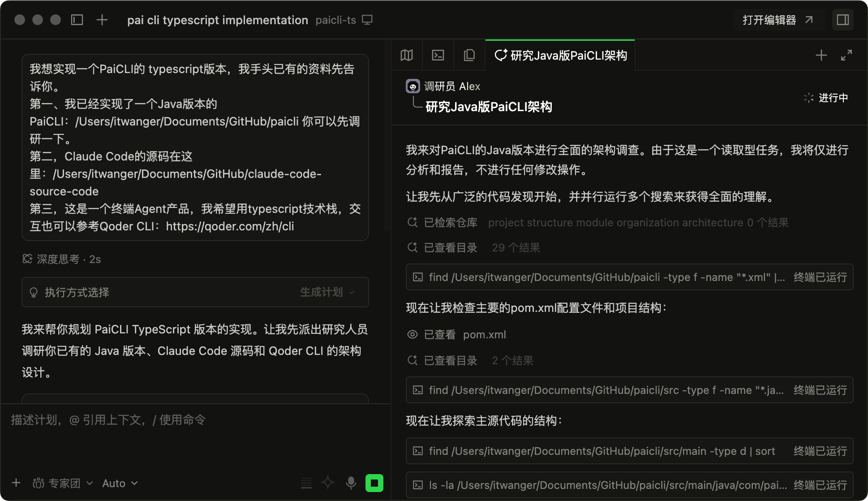Viewport: 868px width, 501px height.
Task: Click the 终端已运行 label on the *.xml row
Action: click(x=820, y=277)
